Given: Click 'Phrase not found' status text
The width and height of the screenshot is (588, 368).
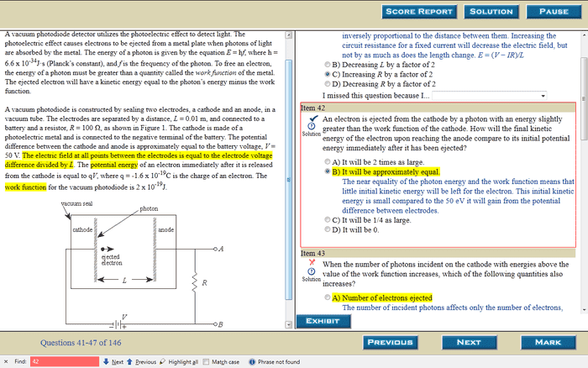Looking at the screenshot, I should click(x=279, y=362).
